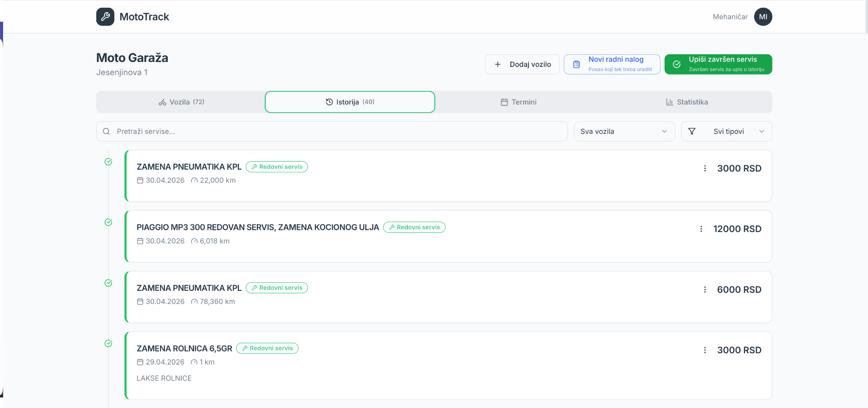Screen dimensions: 868x408
Task: Click chevron arrow of Sva vozila
Action: pos(665,132)
